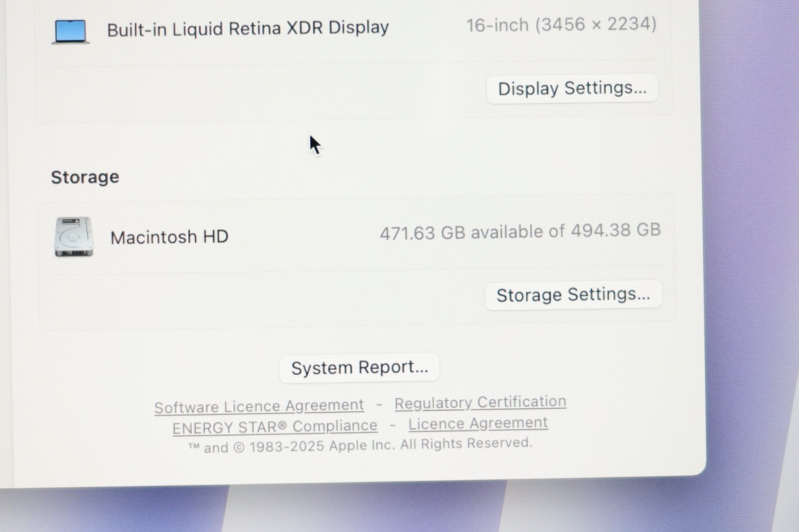This screenshot has width=799, height=532.
Task: Click the Macintosh HD drive icon
Action: (x=74, y=237)
